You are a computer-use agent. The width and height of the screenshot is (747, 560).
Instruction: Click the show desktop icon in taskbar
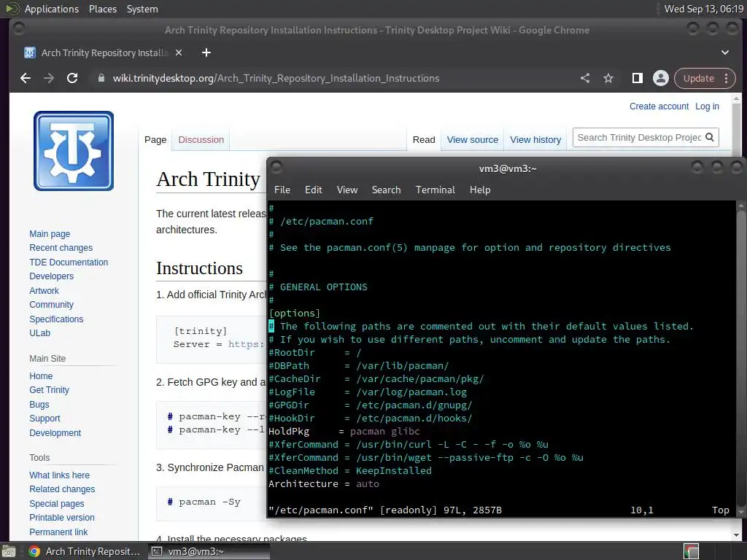(x=9, y=551)
